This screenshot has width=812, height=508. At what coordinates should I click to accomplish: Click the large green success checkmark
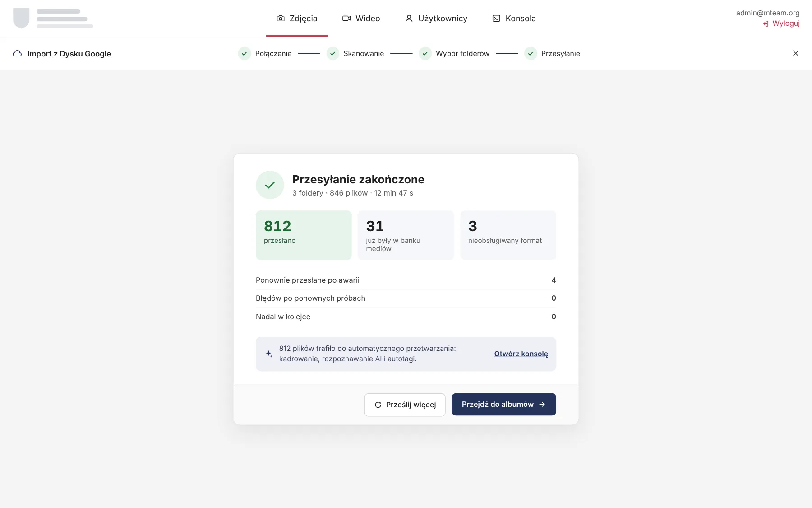[270, 185]
